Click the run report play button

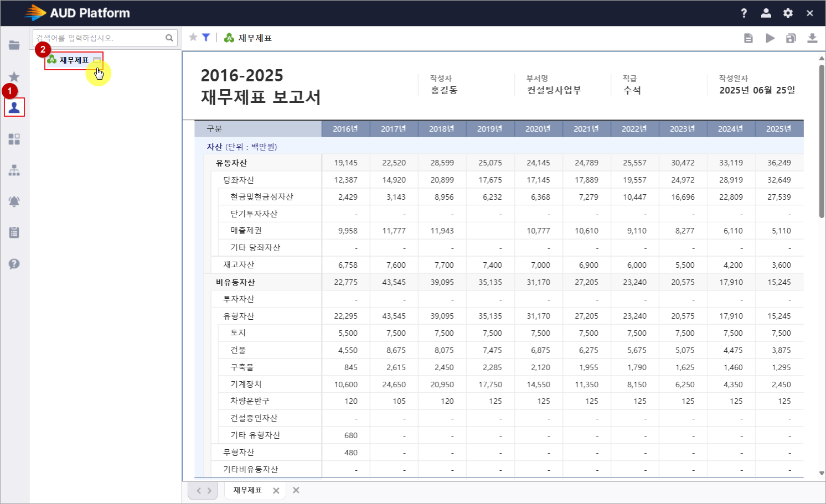pos(770,38)
